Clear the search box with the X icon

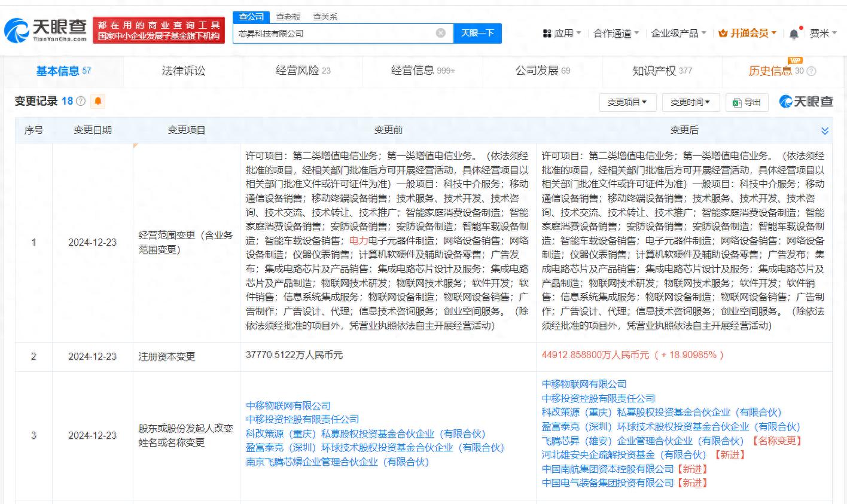coord(441,33)
